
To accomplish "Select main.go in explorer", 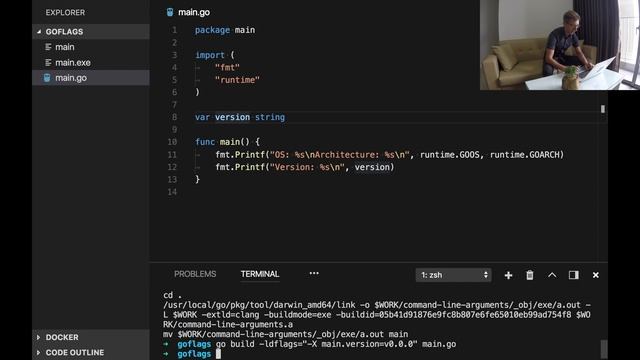I will coord(91,78).
